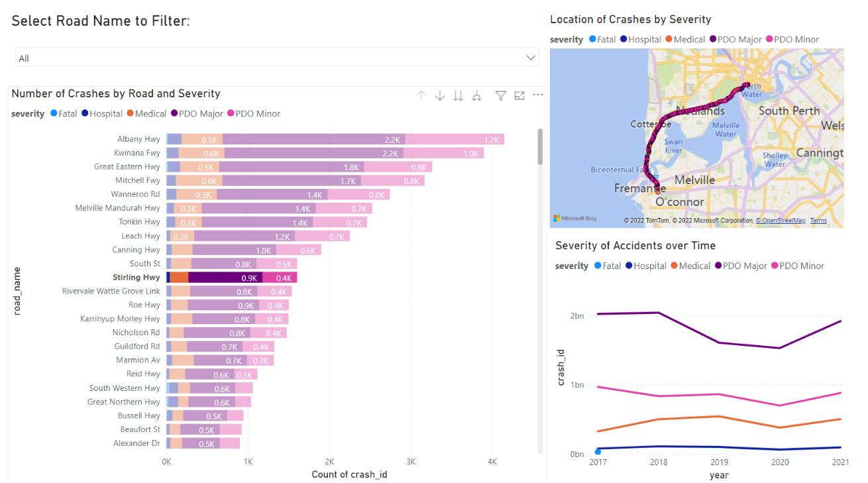Open the filter icon on the bar chart
868x483 pixels.
[500, 95]
